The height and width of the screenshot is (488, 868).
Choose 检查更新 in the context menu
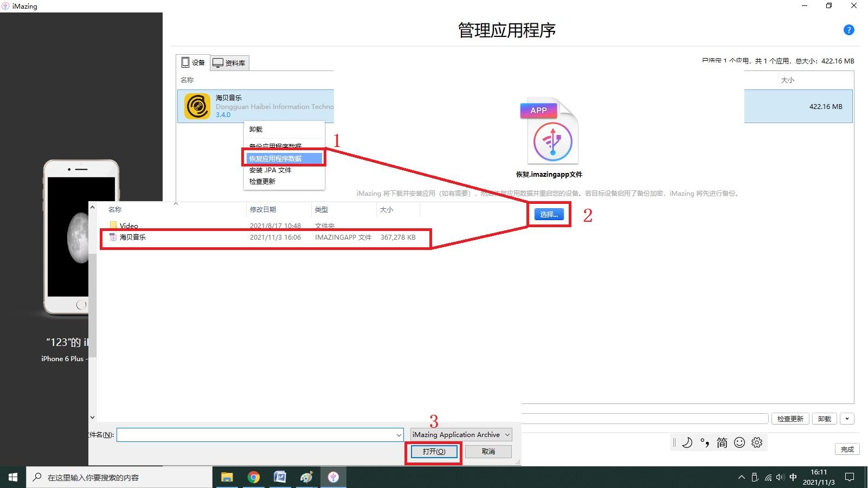coord(262,181)
